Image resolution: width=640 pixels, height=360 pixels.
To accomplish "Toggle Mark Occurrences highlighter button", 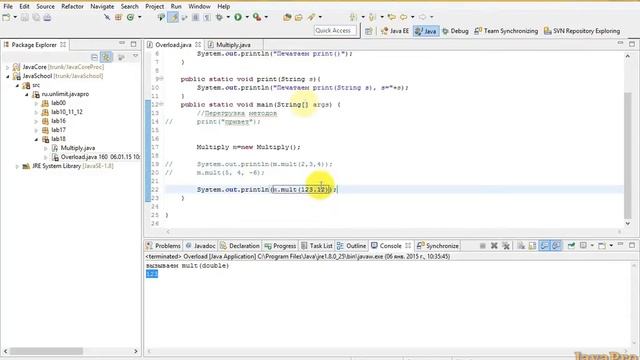I will (173, 17).
